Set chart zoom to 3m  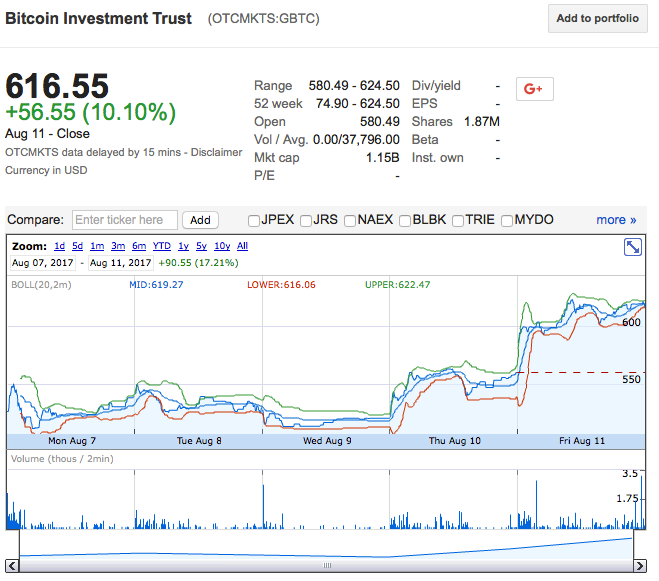(118, 246)
